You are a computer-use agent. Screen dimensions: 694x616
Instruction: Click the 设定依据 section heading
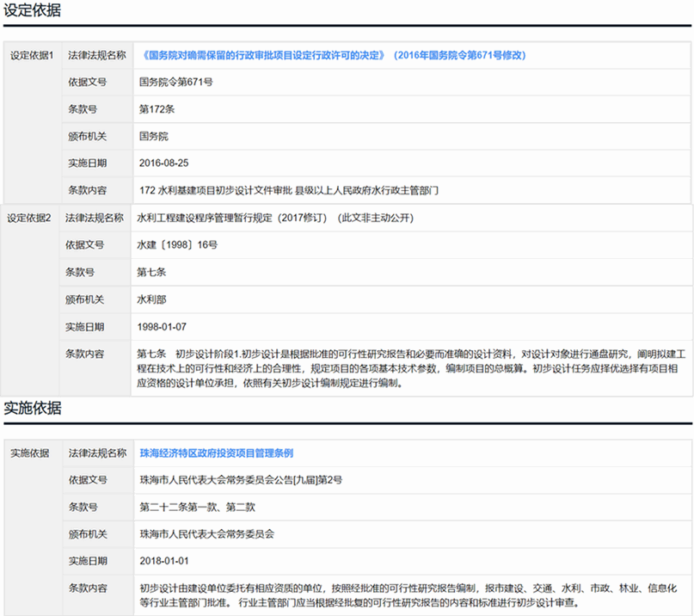[x=32, y=10]
